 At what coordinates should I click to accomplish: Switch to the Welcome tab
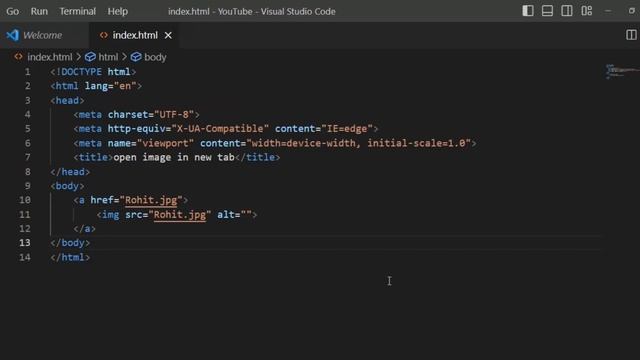tap(42, 35)
